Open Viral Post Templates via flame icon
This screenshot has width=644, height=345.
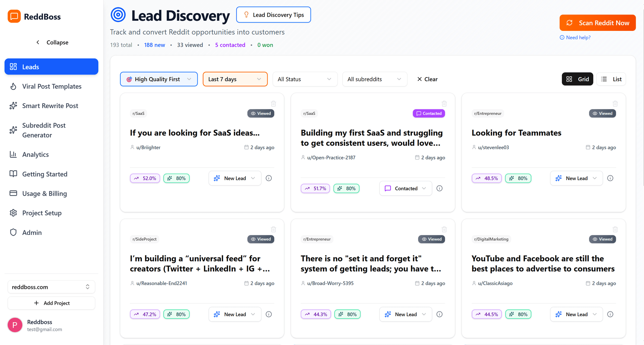click(13, 86)
